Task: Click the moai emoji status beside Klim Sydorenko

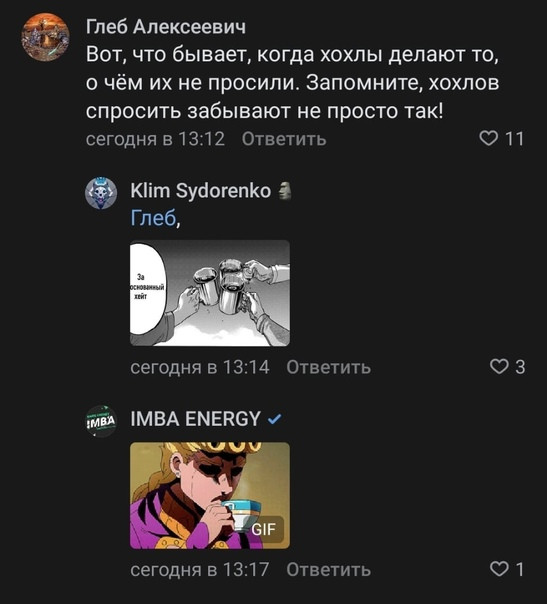Action: 285,191
